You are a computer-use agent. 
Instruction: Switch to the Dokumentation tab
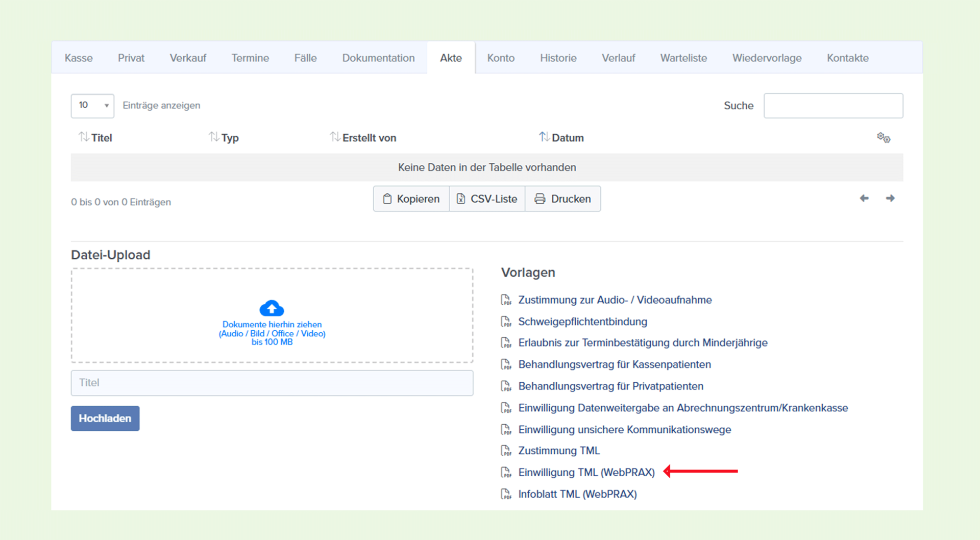pos(378,58)
